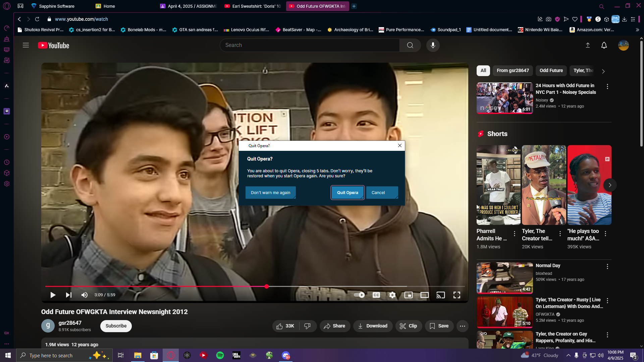Mute the video volume
644x362 pixels.
tap(84, 295)
